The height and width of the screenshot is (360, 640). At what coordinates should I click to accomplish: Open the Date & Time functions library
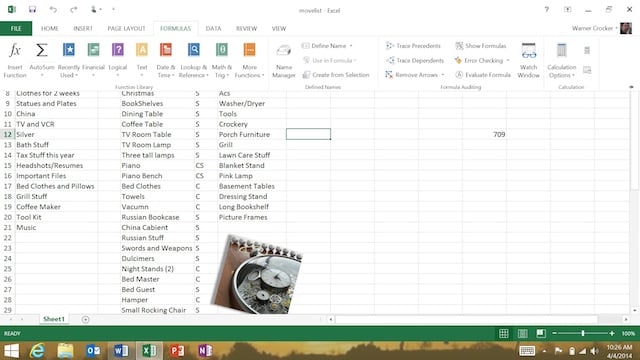pos(166,60)
